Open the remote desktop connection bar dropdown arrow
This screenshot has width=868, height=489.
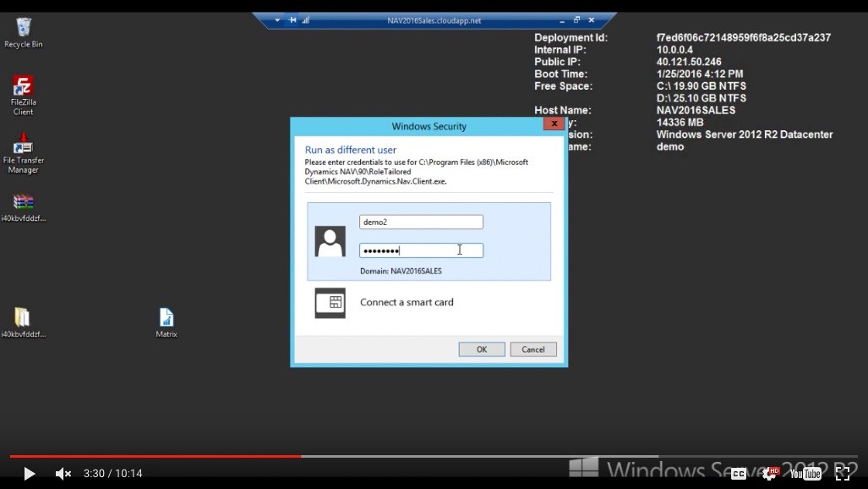click(277, 20)
